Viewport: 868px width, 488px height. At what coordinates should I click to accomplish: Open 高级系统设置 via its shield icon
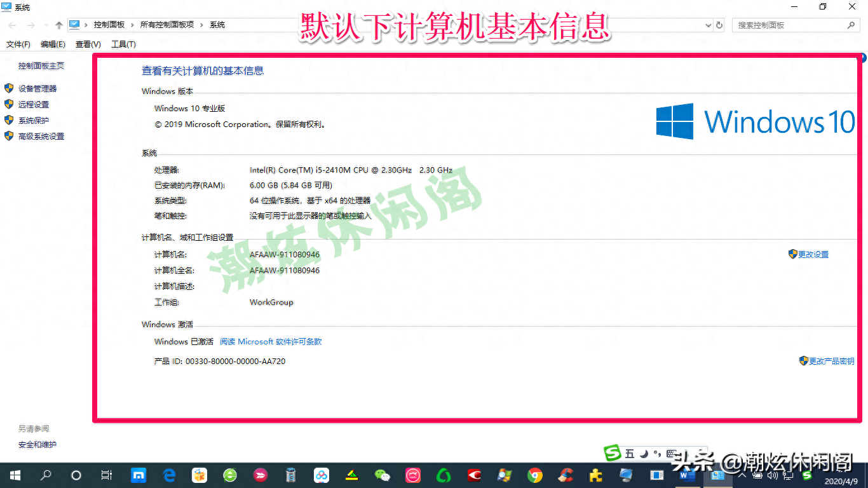8,136
